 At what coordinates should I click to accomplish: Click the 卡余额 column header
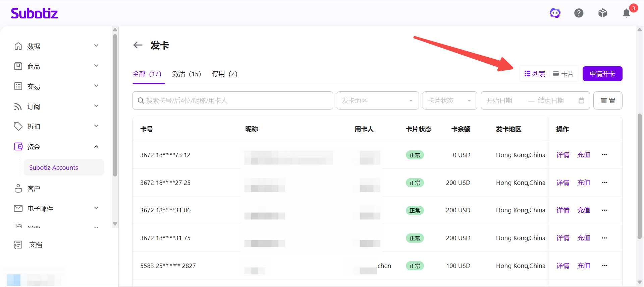461,129
